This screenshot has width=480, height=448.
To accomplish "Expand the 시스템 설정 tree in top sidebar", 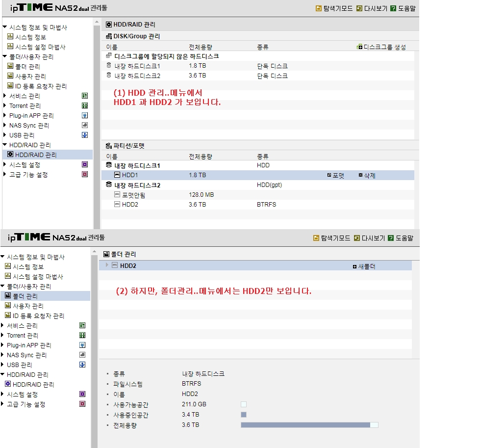I will coord(4,164).
